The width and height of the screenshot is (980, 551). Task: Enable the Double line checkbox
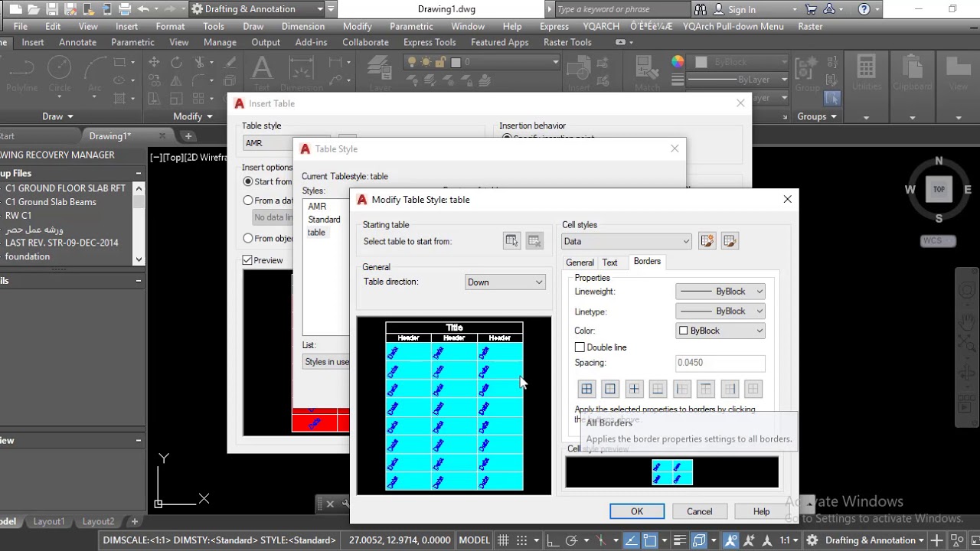pos(580,347)
